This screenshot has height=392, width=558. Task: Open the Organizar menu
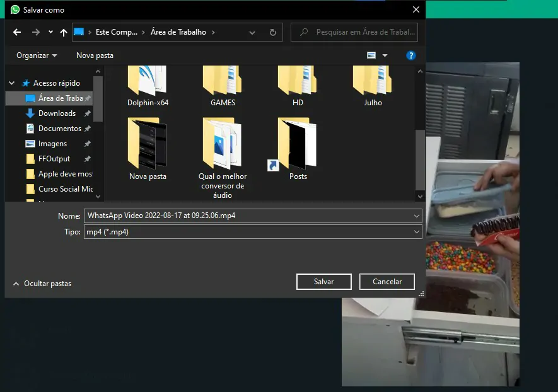(37, 55)
